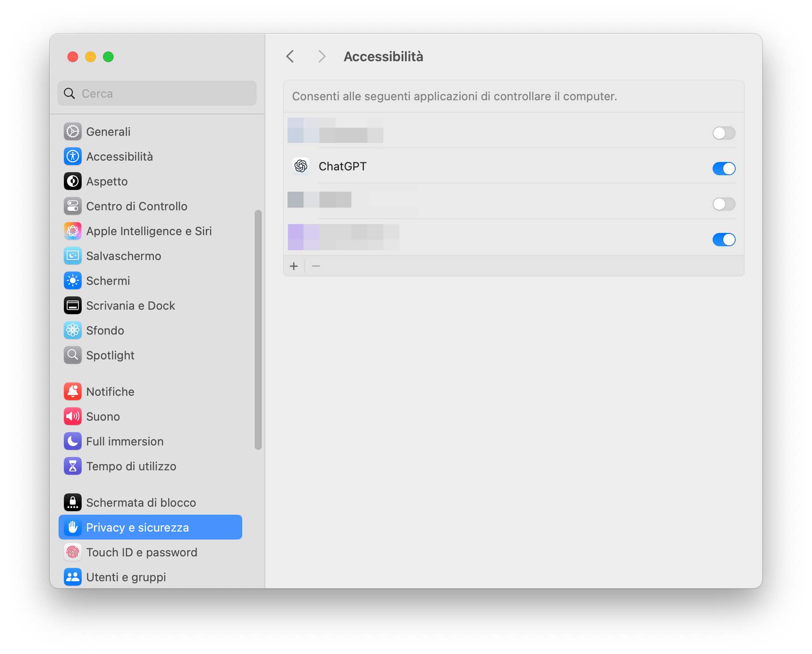Click the Full immersion moon icon
The width and height of the screenshot is (812, 654).
pos(73,441)
